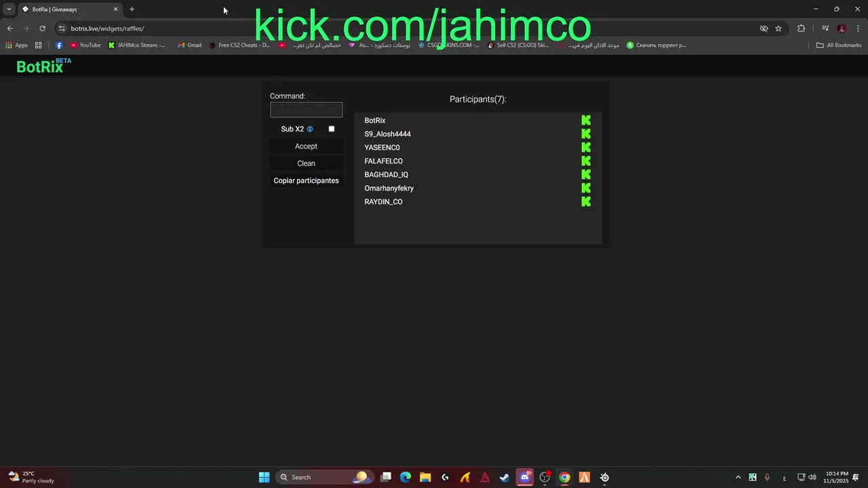The width and height of the screenshot is (868, 488).
Task: Click the Clean button
Action: point(306,163)
